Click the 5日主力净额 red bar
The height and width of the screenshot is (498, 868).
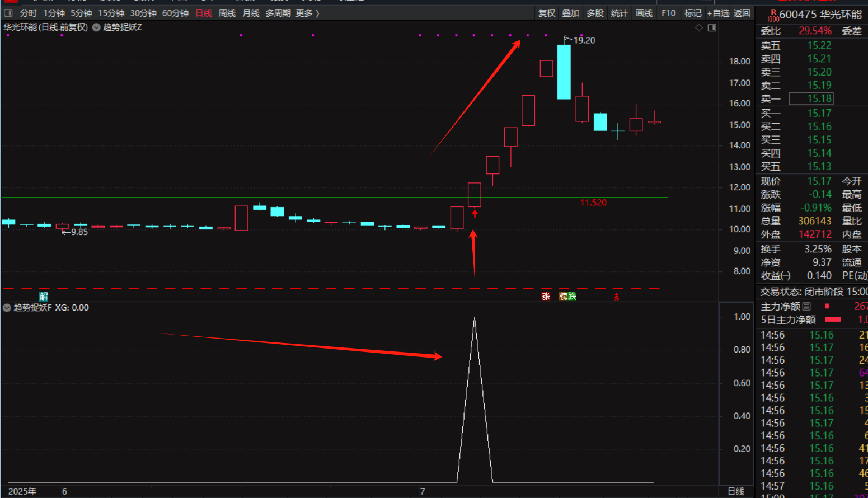(833, 320)
